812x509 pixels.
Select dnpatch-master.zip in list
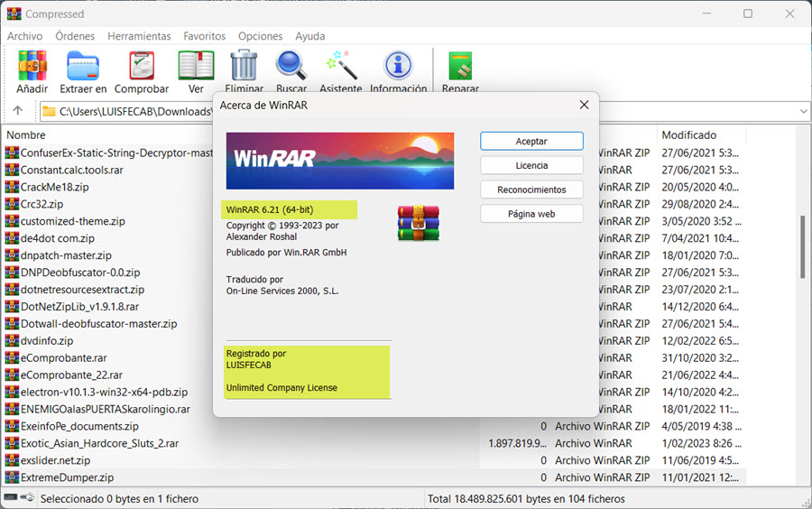click(66, 255)
